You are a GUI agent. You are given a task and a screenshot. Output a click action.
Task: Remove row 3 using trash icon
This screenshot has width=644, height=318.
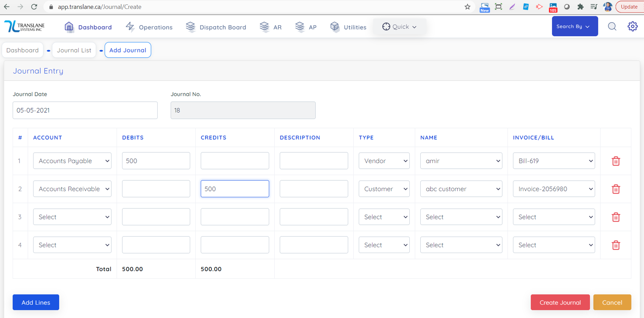[616, 217]
